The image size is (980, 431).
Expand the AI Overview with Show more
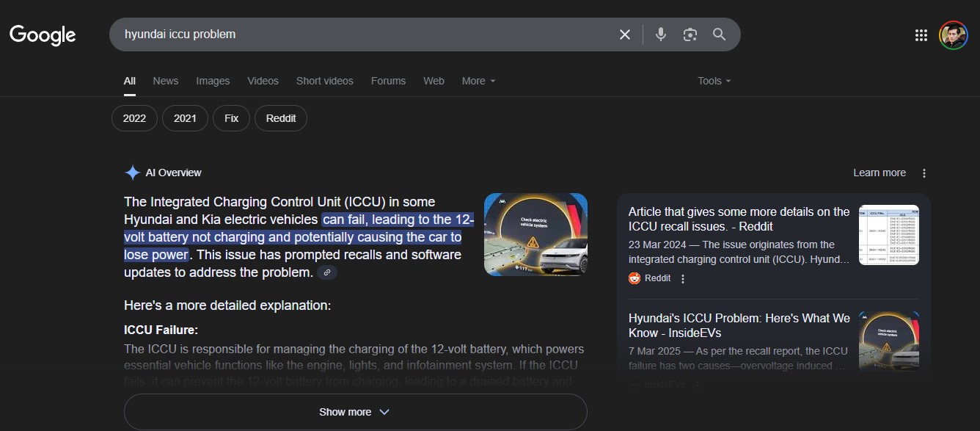(x=355, y=412)
